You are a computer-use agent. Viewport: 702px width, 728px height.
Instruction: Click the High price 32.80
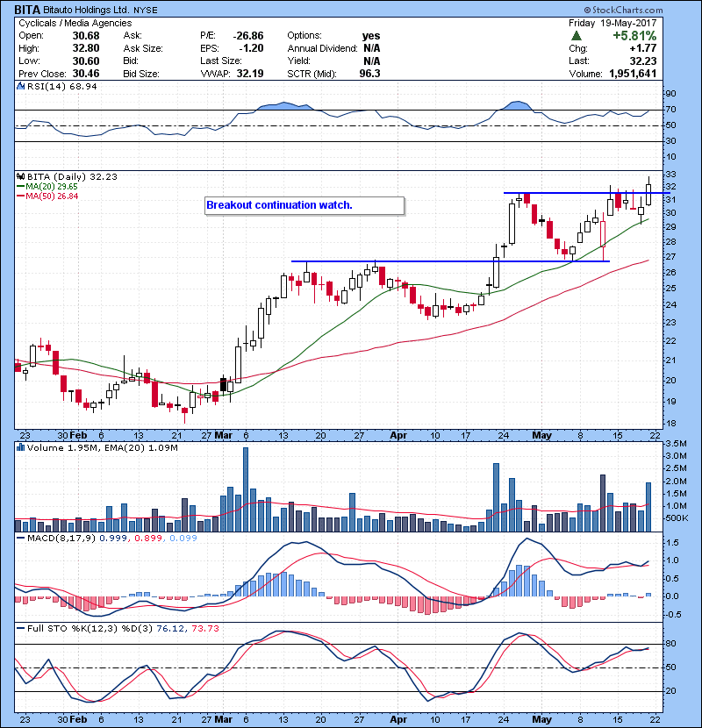click(x=86, y=48)
